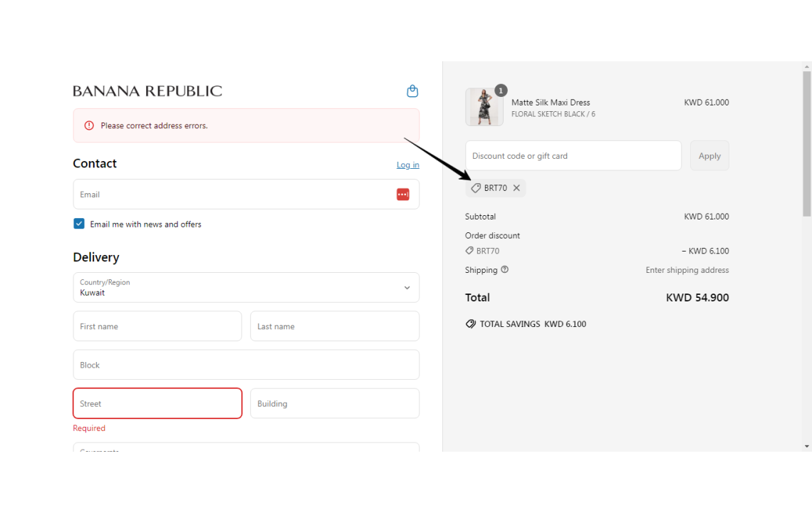The width and height of the screenshot is (812, 513).
Task: Click the Apply discount button
Action: [709, 155]
